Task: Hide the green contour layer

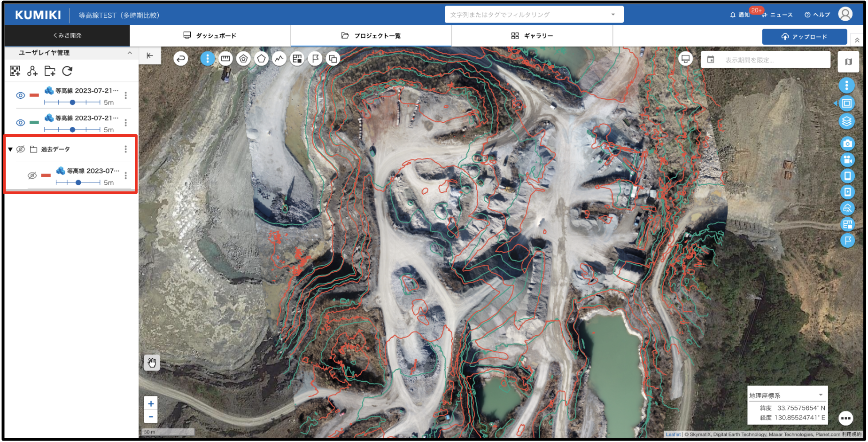Action: pos(20,123)
